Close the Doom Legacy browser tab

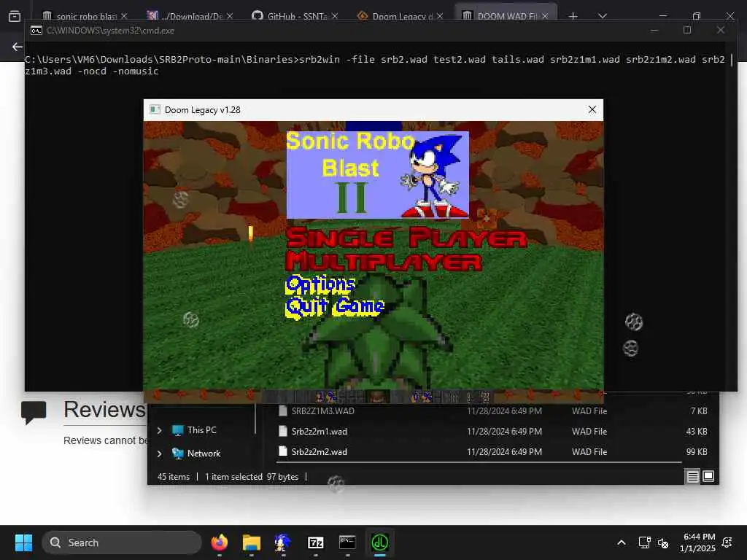[440, 16]
